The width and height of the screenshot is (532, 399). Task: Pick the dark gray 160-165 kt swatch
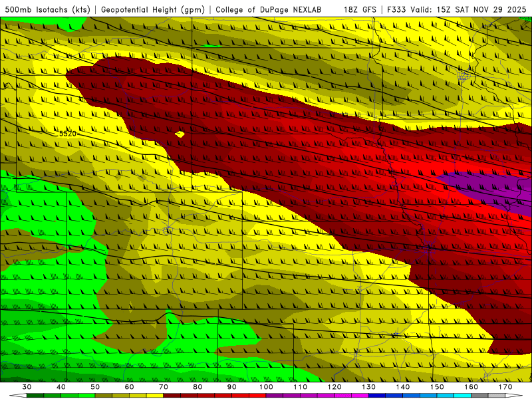[x=479, y=395]
